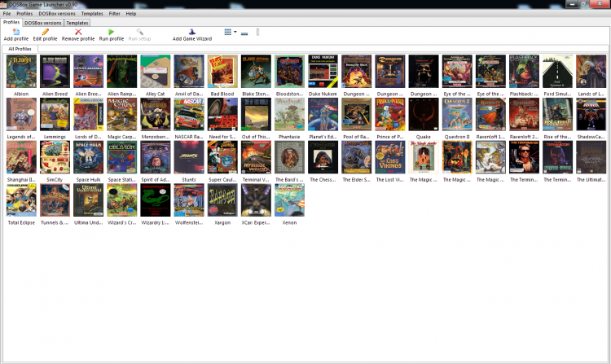This screenshot has height=364, width=611.
Task: Click the display notes toolbar icon
Action: 244,33
